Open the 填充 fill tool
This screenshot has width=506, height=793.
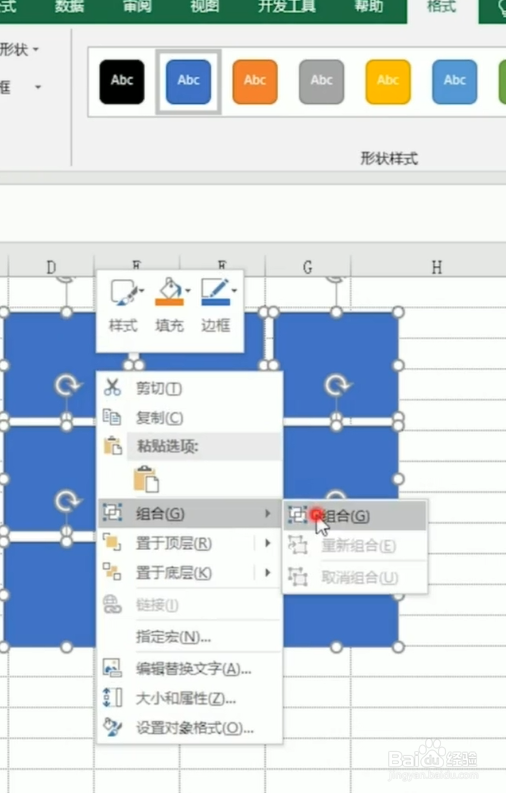170,305
